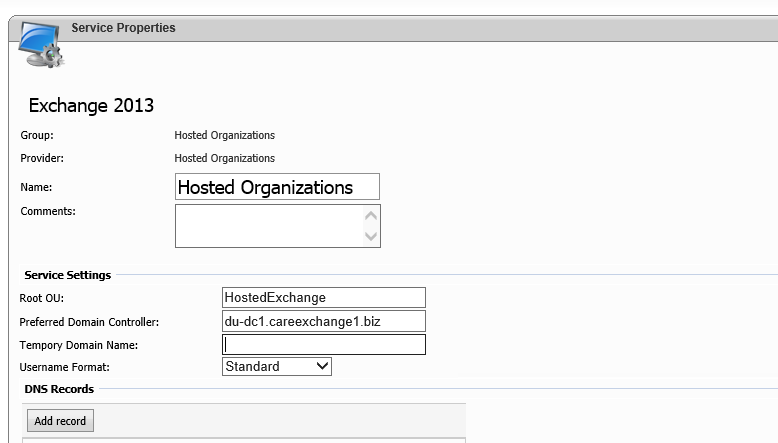The image size is (778, 443).
Task: Click the Tempory Domain Name input box
Action: pyautogui.click(x=324, y=344)
